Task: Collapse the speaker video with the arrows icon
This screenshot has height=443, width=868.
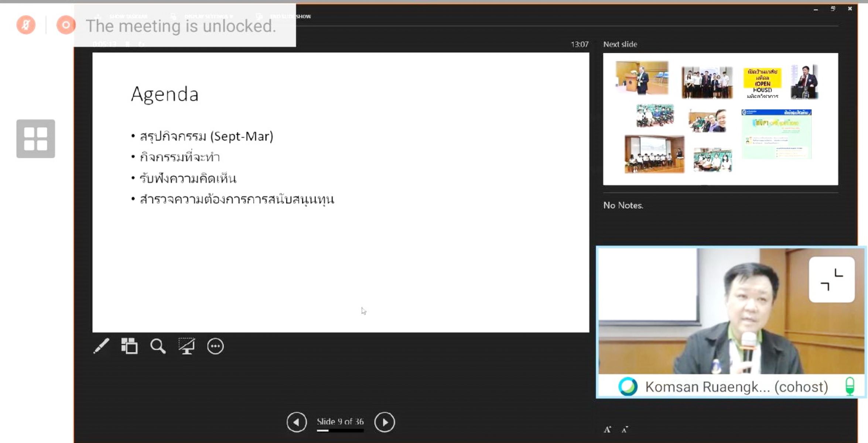Action: click(x=832, y=279)
